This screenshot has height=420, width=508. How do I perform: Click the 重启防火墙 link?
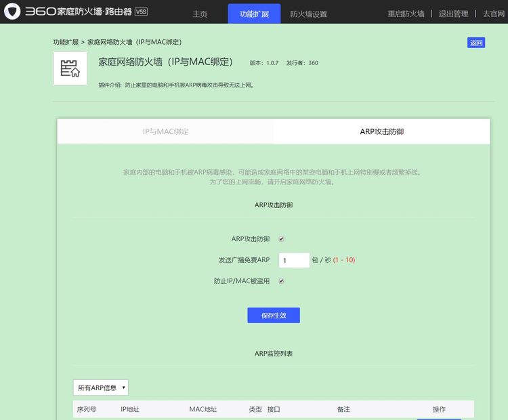click(x=406, y=14)
